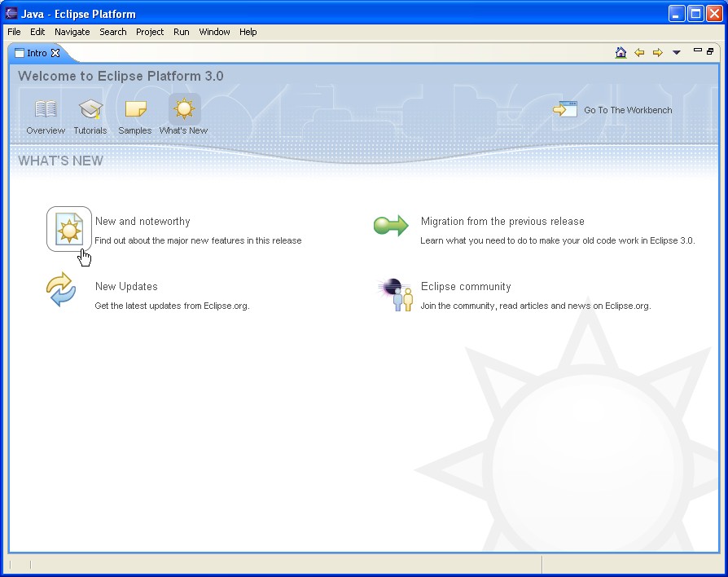Open the intro view dropdown menu
The width and height of the screenshot is (728, 577).
(x=677, y=52)
